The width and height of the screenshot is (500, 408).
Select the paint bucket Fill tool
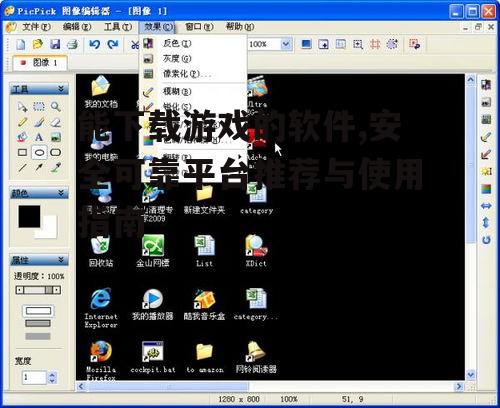[x=22, y=137]
